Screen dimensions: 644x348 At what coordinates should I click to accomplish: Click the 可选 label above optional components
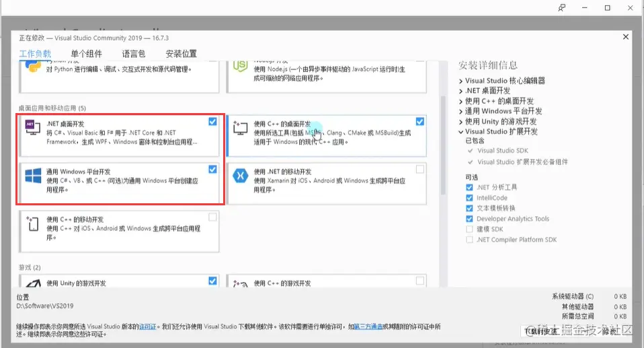(471, 177)
